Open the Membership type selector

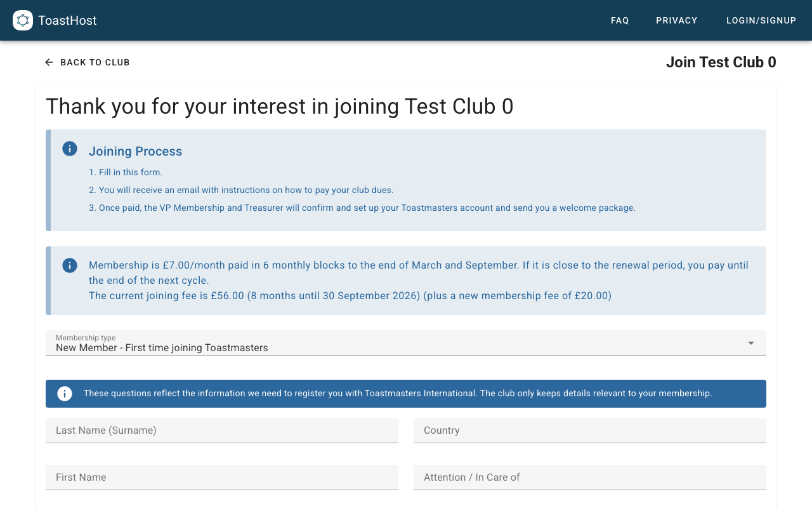(x=406, y=343)
